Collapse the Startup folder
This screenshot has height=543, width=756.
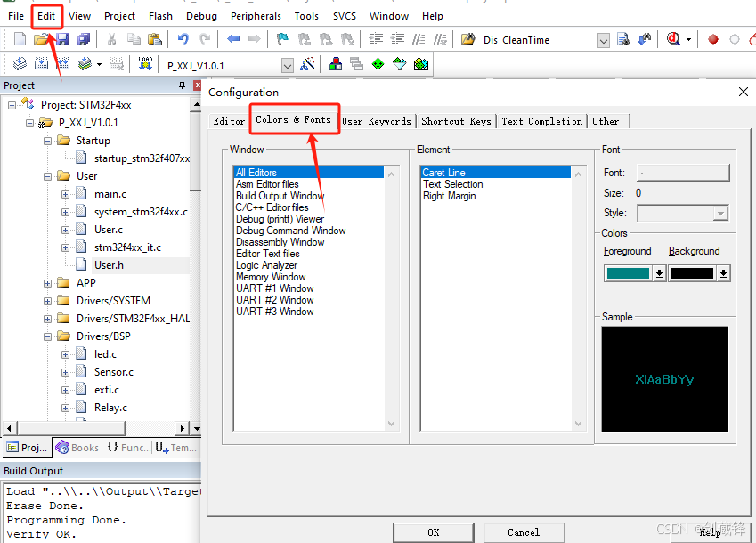pos(47,141)
